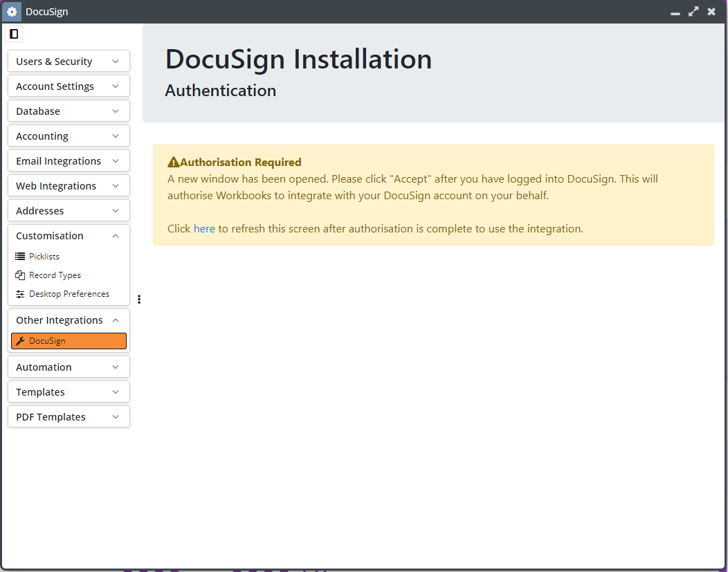Expand the Users & Security section
728x572 pixels.
pyautogui.click(x=69, y=62)
